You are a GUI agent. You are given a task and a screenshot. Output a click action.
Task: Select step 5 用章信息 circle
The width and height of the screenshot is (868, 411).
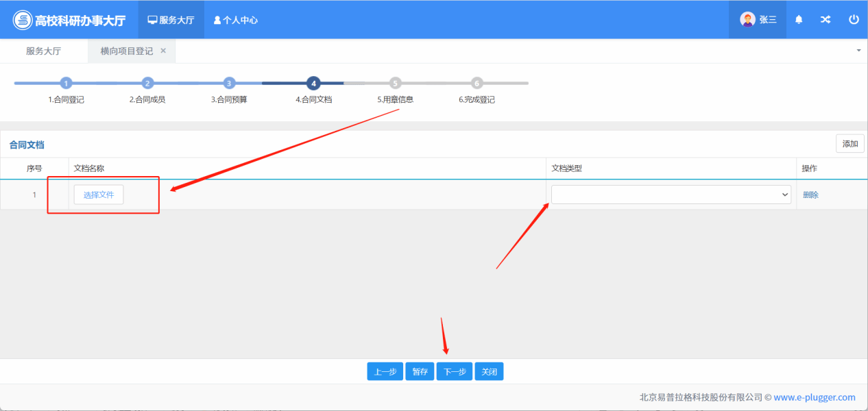point(395,84)
